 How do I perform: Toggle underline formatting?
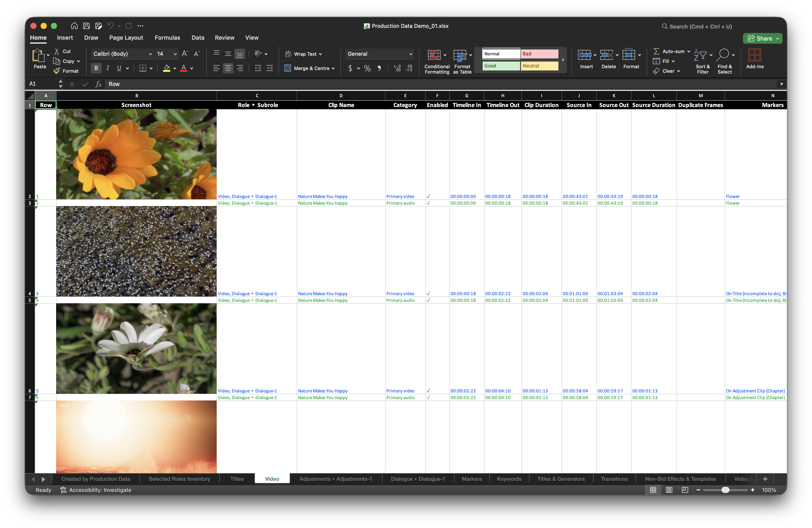point(119,68)
